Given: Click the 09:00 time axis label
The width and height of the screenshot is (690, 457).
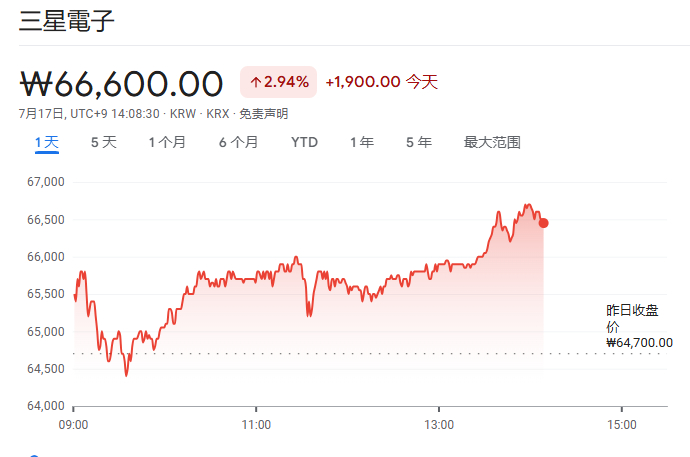Looking at the screenshot, I should click(74, 424).
